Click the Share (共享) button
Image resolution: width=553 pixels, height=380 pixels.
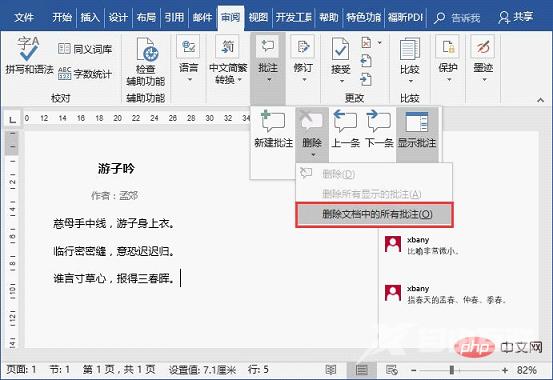pos(516,17)
